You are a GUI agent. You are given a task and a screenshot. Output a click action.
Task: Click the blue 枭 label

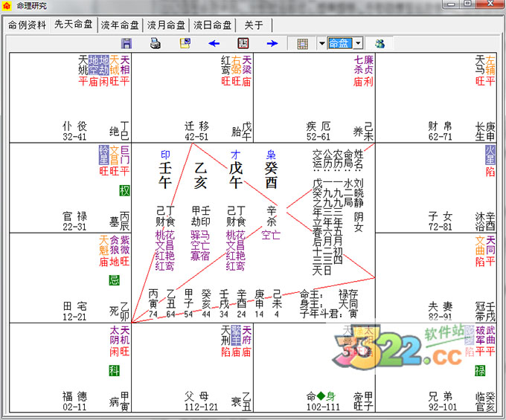click(x=271, y=155)
